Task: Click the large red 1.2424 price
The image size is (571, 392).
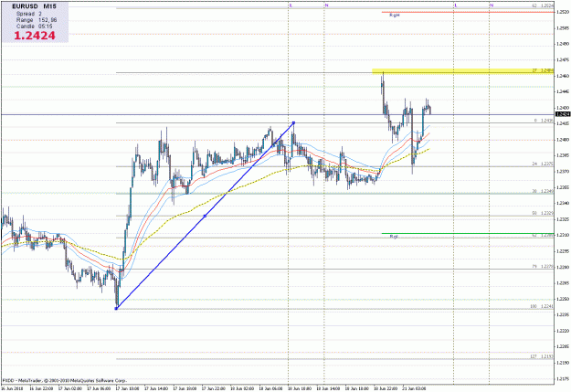Action: pos(35,36)
